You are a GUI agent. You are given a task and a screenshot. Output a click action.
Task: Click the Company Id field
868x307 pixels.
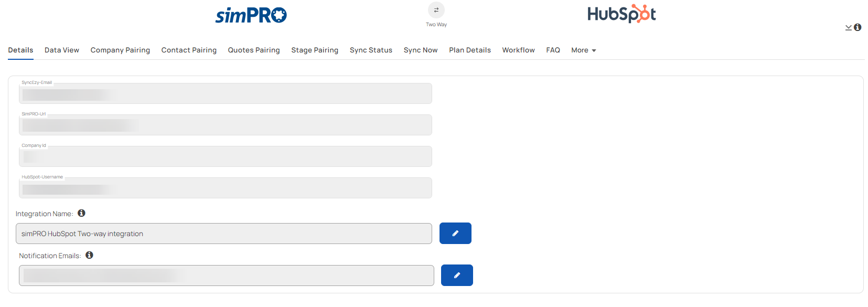(x=226, y=156)
